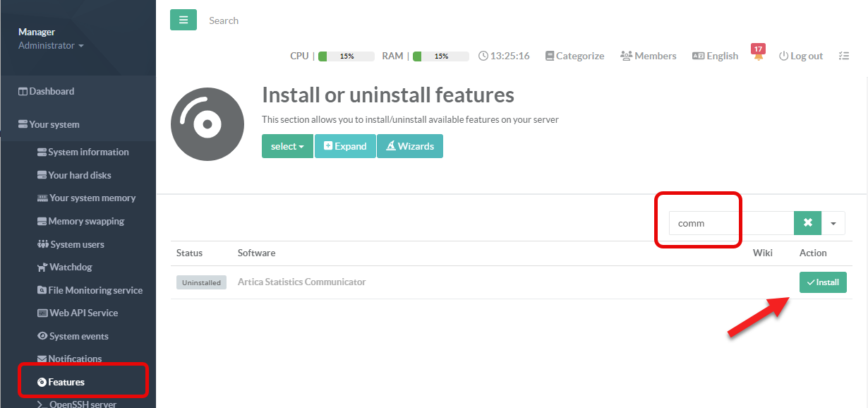Click the features filter field containing comm
Image resolution: width=868 pixels, height=408 pixels.
730,223
